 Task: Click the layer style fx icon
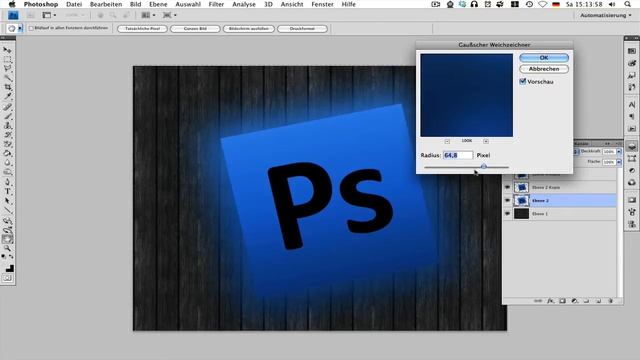[x=550, y=301]
